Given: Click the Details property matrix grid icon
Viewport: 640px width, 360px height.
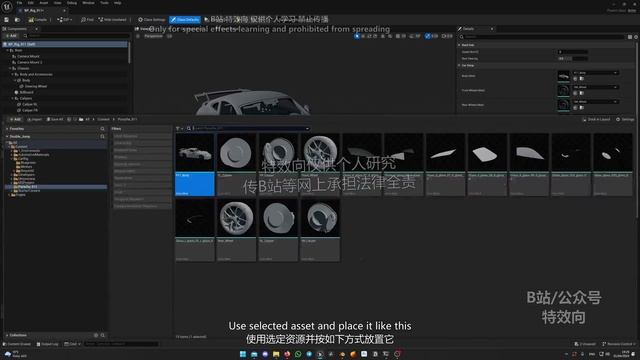Looking at the screenshot, I should pyautogui.click(x=630, y=37).
